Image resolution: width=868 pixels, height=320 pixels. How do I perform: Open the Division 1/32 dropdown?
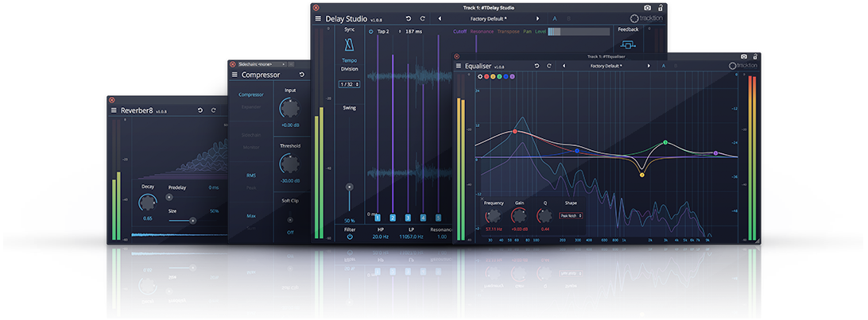point(349,84)
